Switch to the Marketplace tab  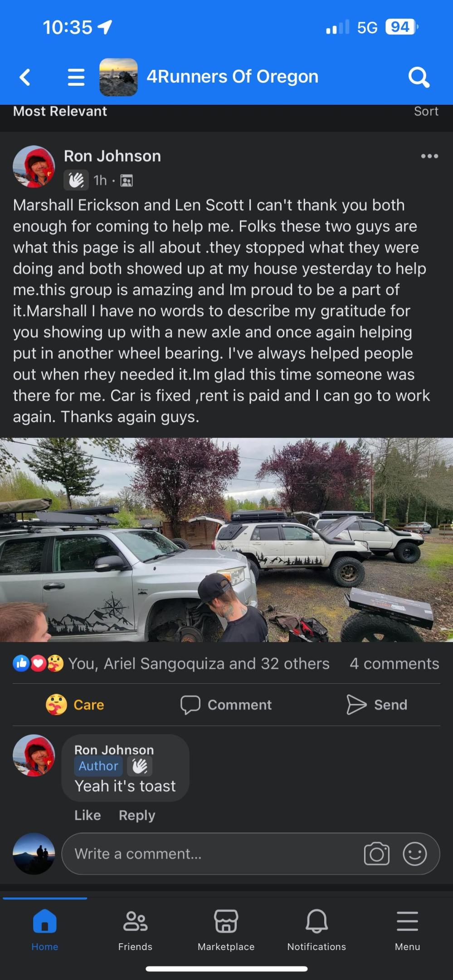point(226,930)
